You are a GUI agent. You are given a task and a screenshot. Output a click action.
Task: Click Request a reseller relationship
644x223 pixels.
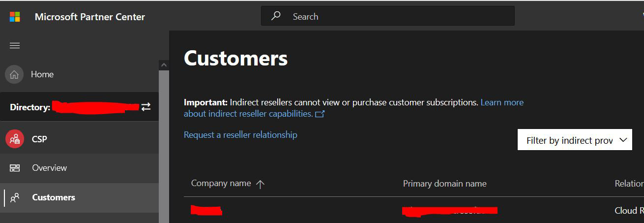click(x=240, y=134)
